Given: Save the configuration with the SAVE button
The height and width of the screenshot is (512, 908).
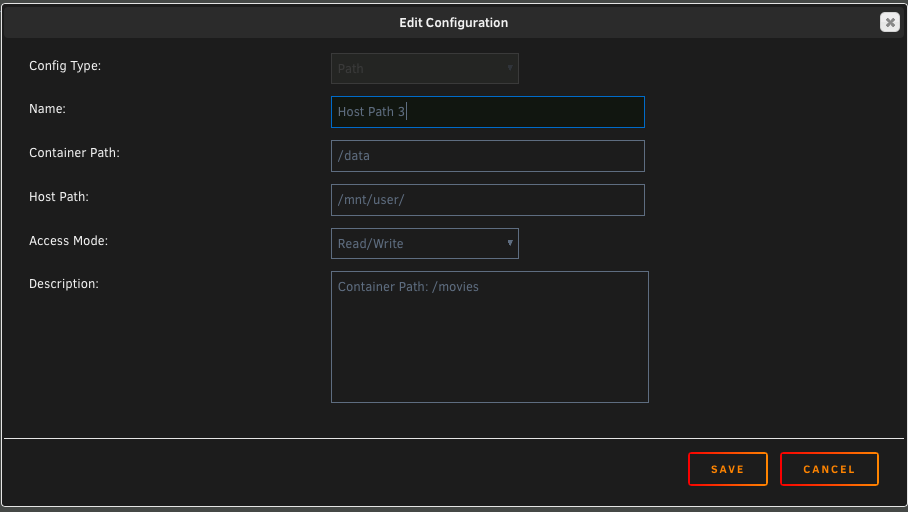Looking at the screenshot, I should [x=727, y=469].
